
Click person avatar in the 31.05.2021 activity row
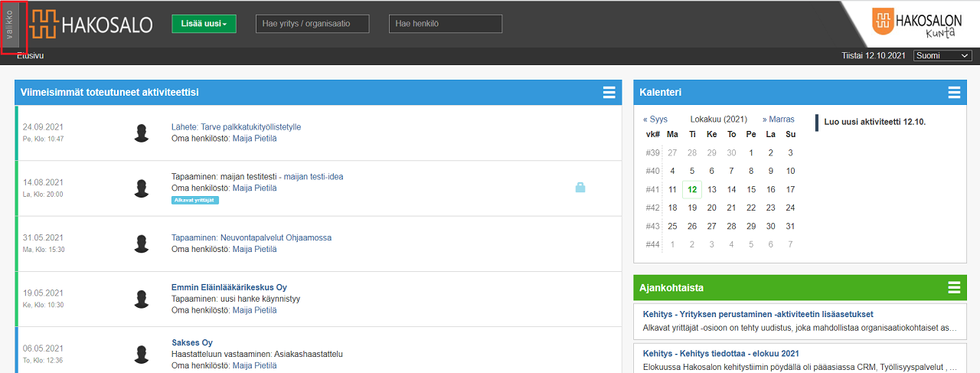pyautogui.click(x=141, y=244)
